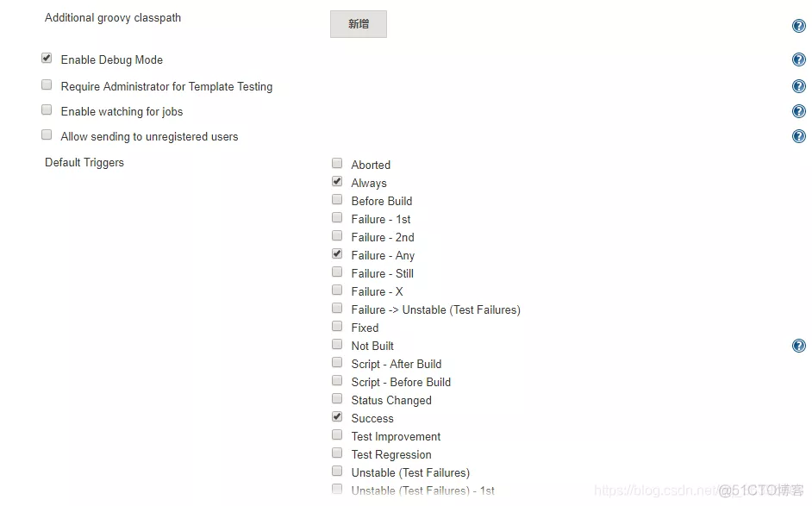812x506 pixels.
Task: Open help for Allow sending to unregistered users
Action: click(x=798, y=136)
